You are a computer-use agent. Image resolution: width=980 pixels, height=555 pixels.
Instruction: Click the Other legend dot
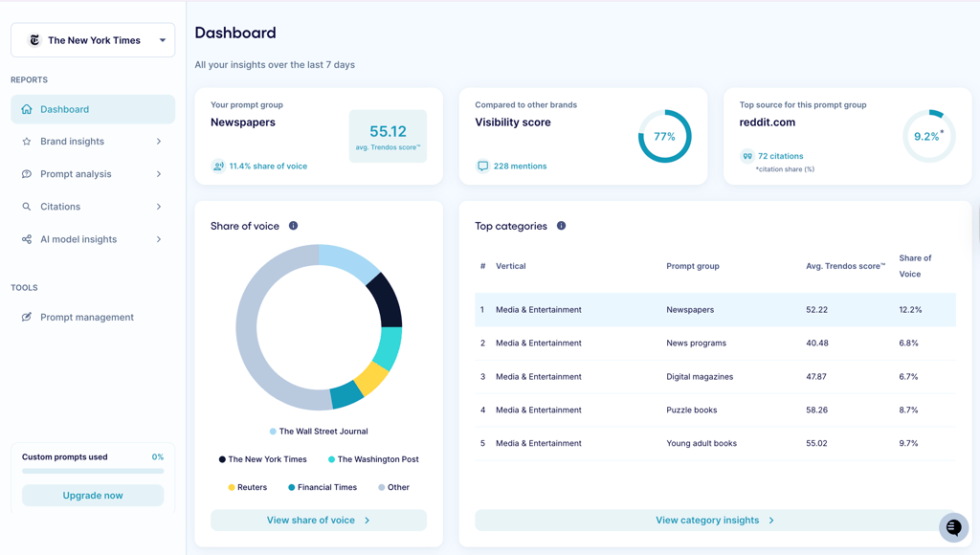pos(381,487)
